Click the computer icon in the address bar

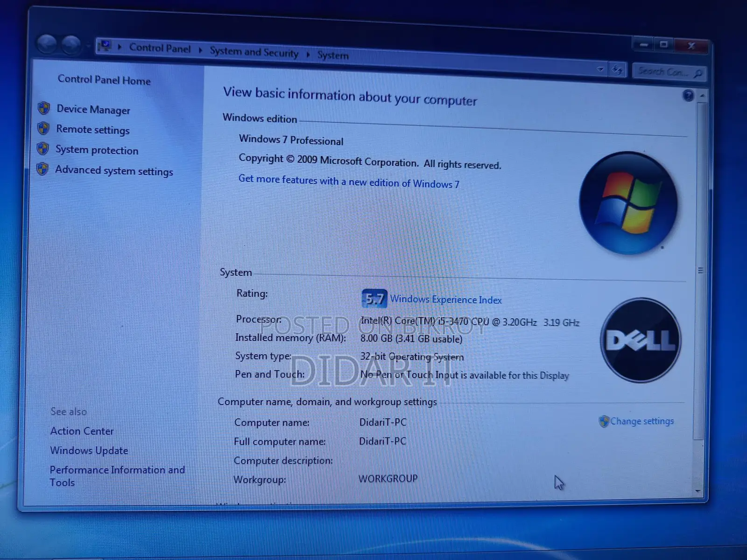click(105, 46)
